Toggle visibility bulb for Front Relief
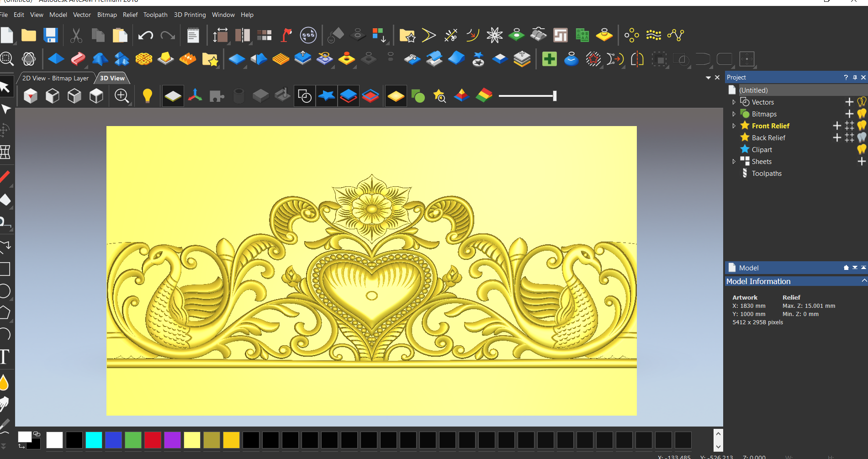The image size is (868, 459). pyautogui.click(x=862, y=126)
